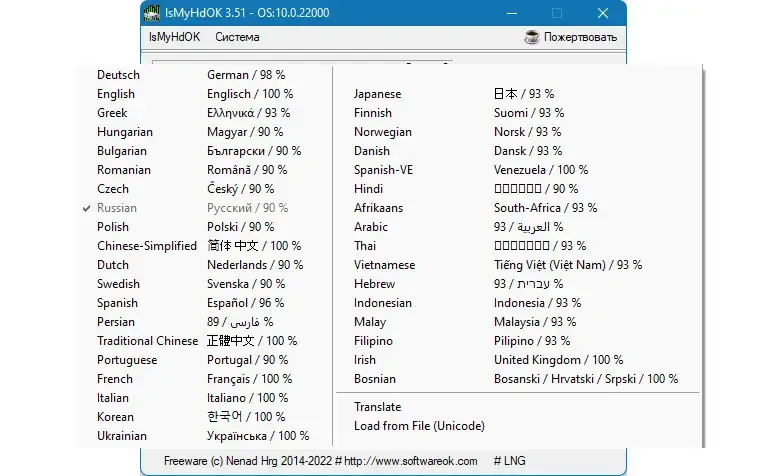Open the Система menu
Viewport: 765px width, 476px height.
(x=237, y=37)
